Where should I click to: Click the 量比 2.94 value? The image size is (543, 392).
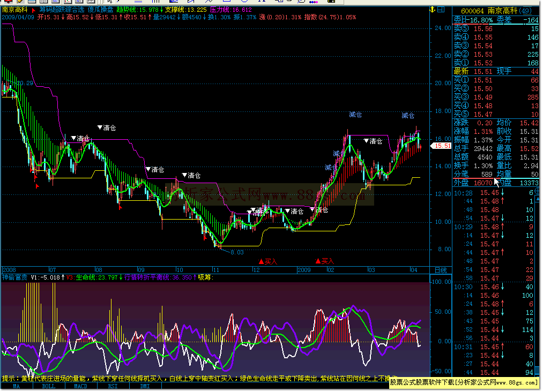[531, 165]
